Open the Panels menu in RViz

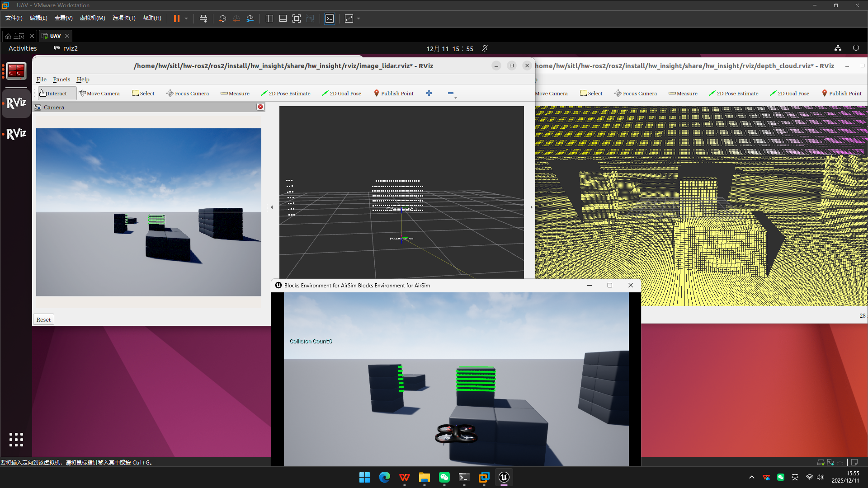(x=61, y=79)
